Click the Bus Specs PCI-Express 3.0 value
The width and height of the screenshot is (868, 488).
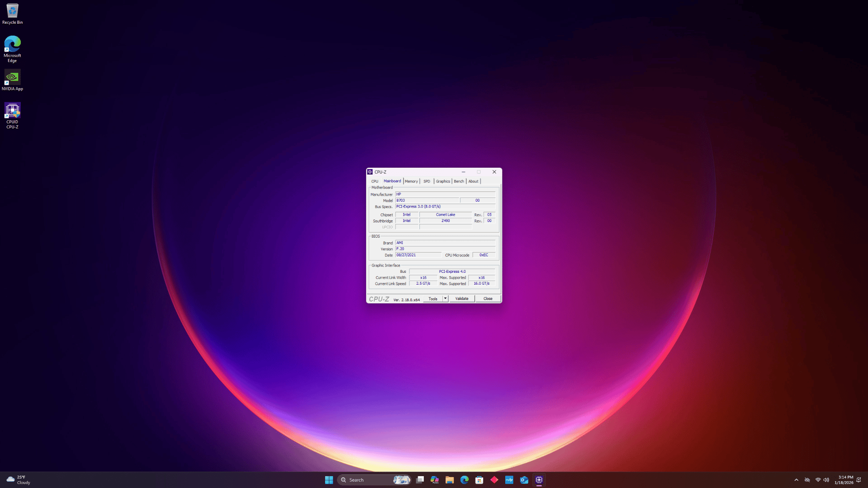point(445,207)
